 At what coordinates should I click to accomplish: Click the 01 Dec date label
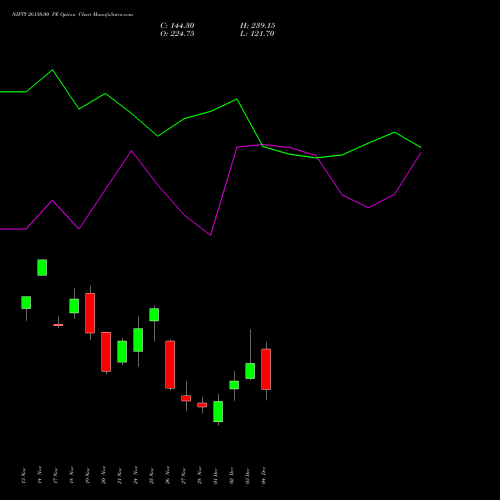(x=216, y=475)
